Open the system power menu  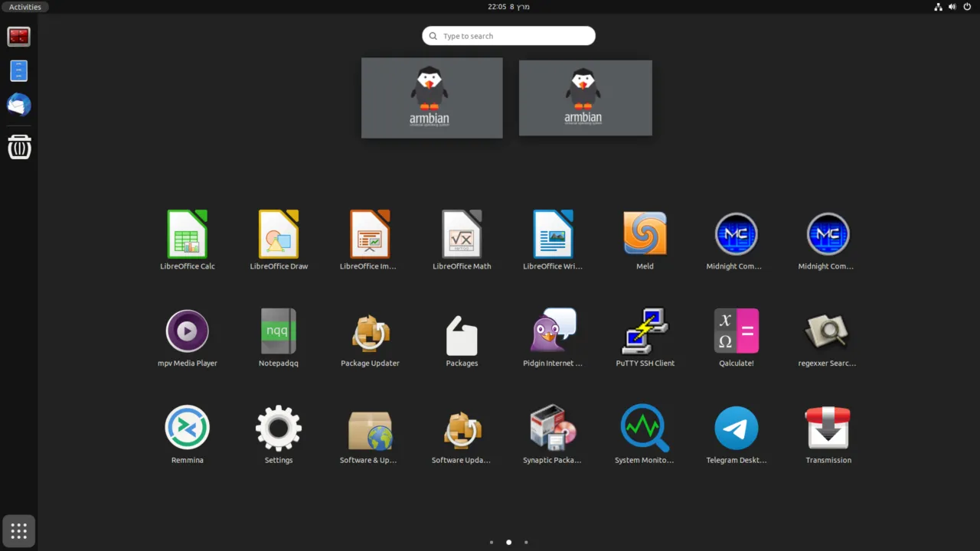click(965, 6)
